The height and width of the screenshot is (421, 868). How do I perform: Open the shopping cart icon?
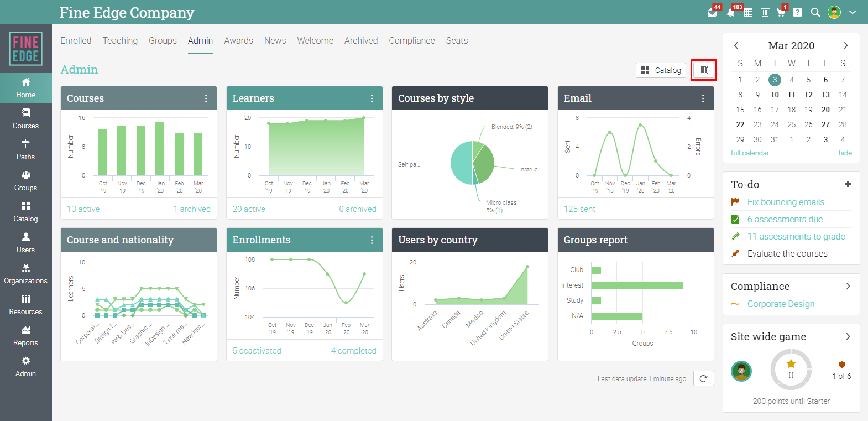pos(781,12)
